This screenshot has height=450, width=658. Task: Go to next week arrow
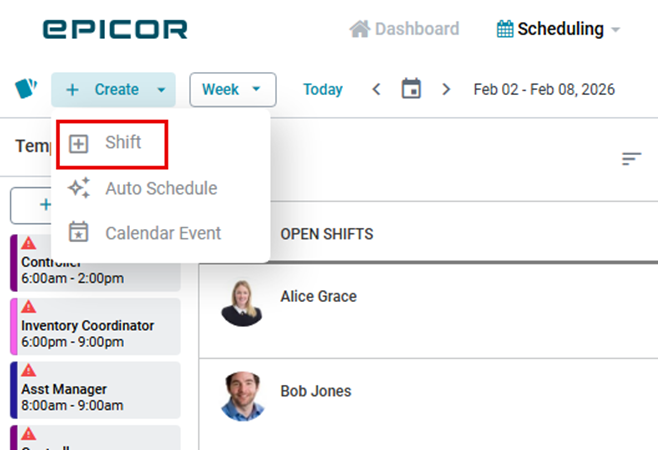click(x=446, y=89)
